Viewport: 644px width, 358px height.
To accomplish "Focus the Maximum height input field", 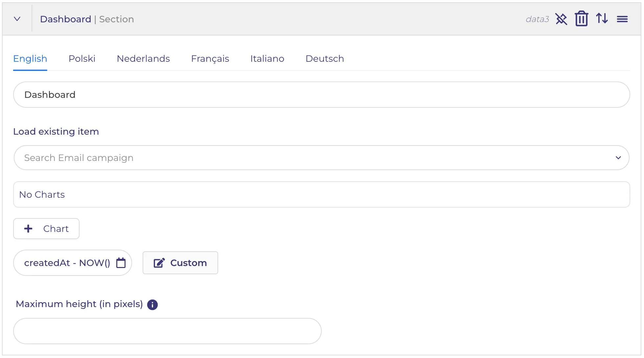I will pos(167,331).
